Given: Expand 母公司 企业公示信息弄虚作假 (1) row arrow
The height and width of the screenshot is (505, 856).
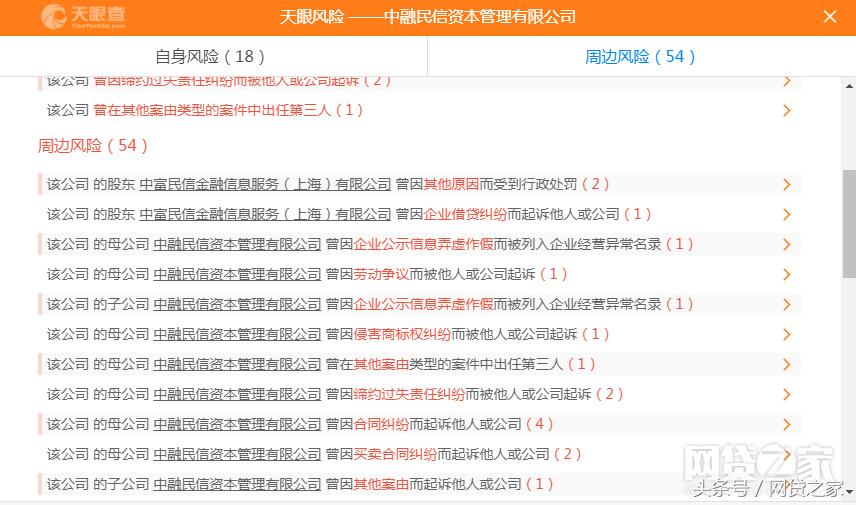Looking at the screenshot, I should pos(786,245).
